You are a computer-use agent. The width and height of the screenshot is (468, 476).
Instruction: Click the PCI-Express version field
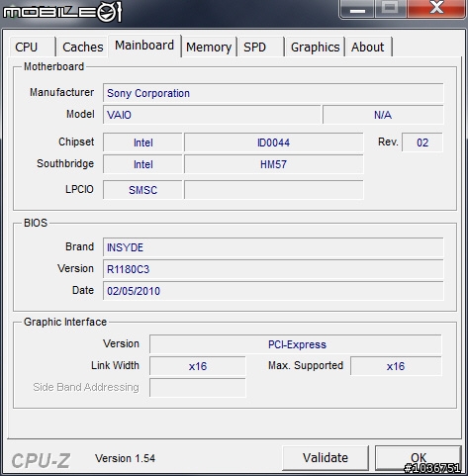[296, 344]
